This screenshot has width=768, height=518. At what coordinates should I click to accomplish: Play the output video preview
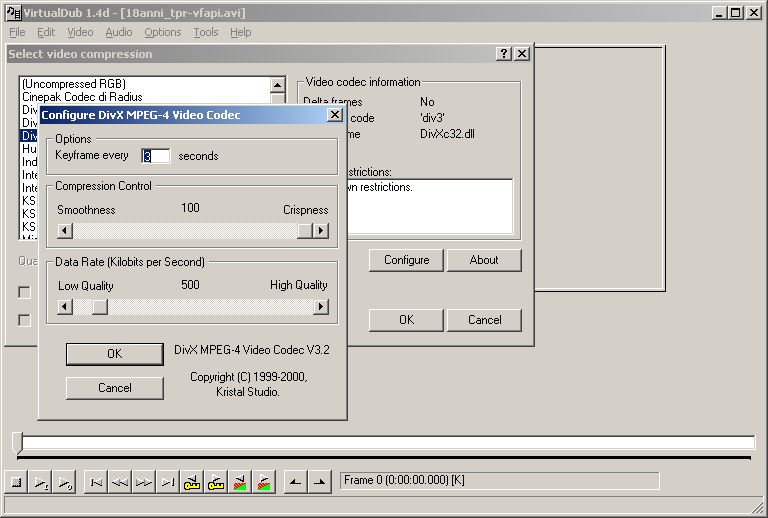(65, 482)
